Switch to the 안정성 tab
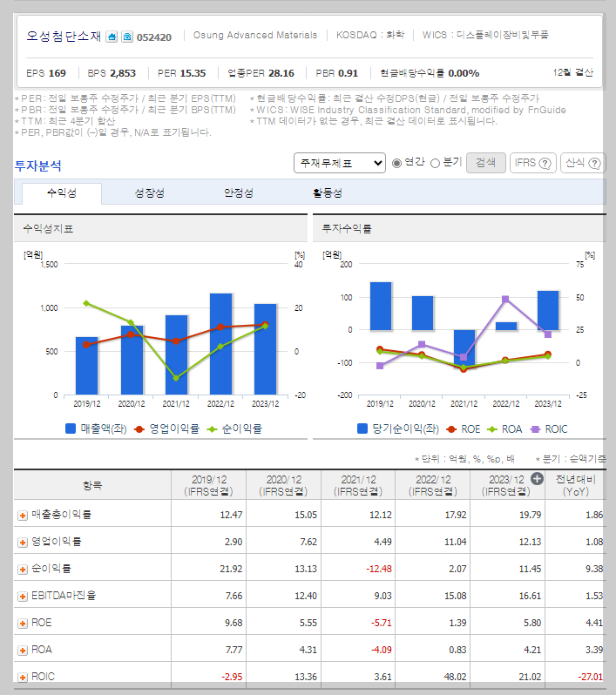Screen dimensions: 616x695 coord(239,193)
